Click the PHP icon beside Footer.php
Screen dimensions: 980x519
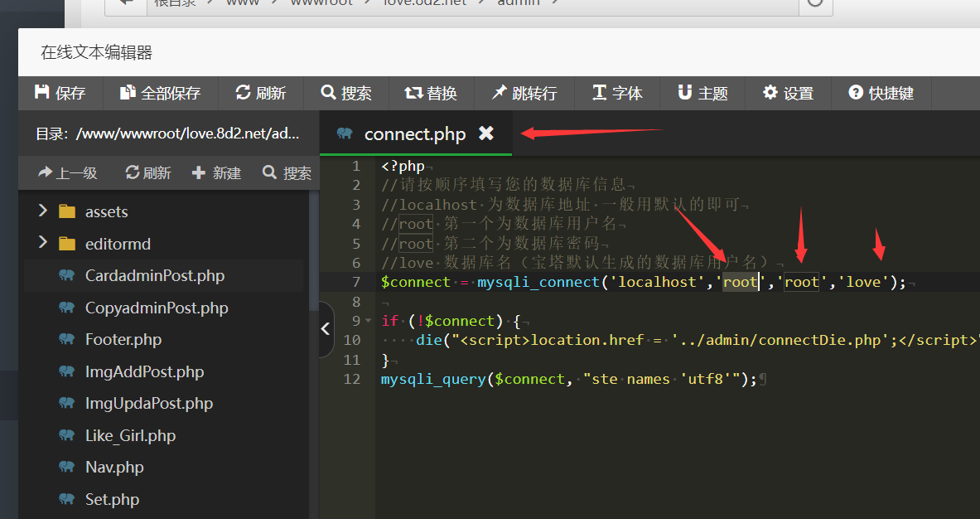(67, 339)
